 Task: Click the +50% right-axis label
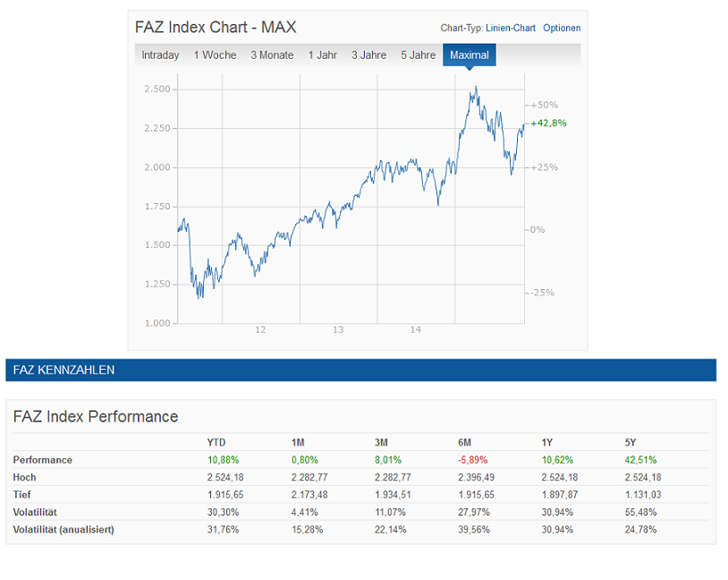[x=544, y=105]
